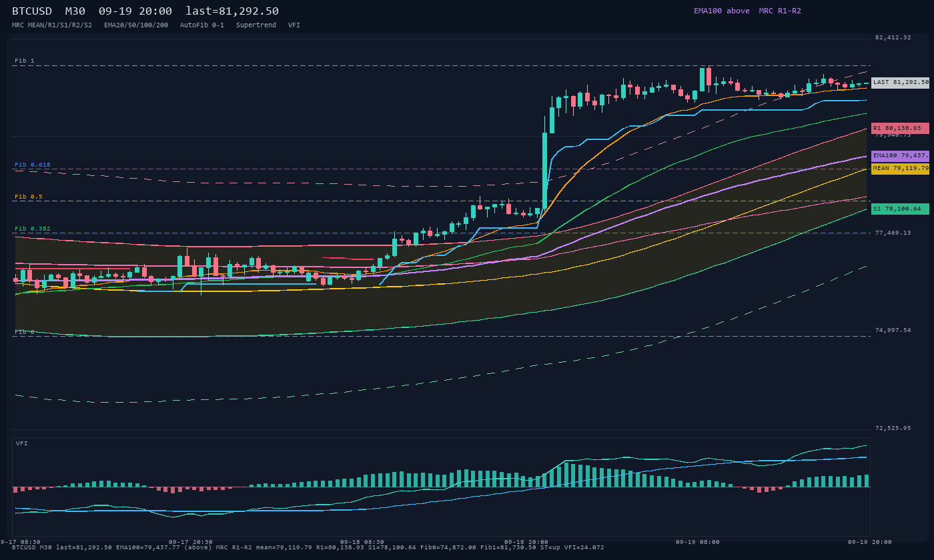Click the bottom status summary line
The image size is (934, 560).
click(308, 547)
